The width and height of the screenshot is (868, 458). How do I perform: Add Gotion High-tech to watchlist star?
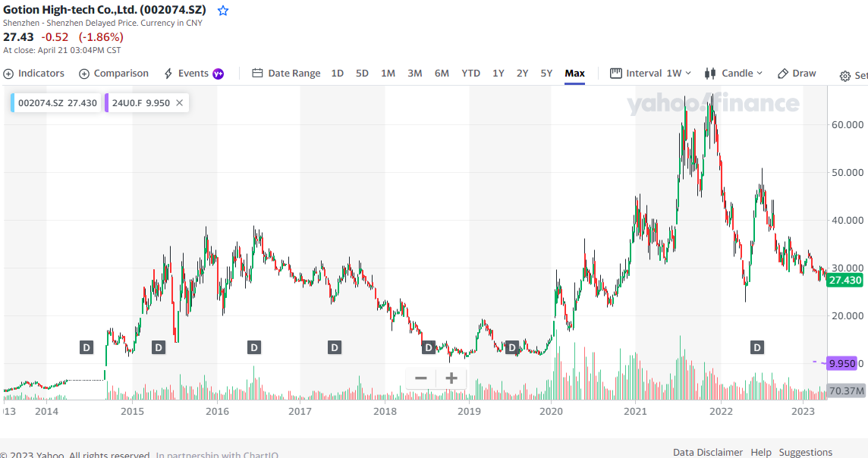(223, 11)
